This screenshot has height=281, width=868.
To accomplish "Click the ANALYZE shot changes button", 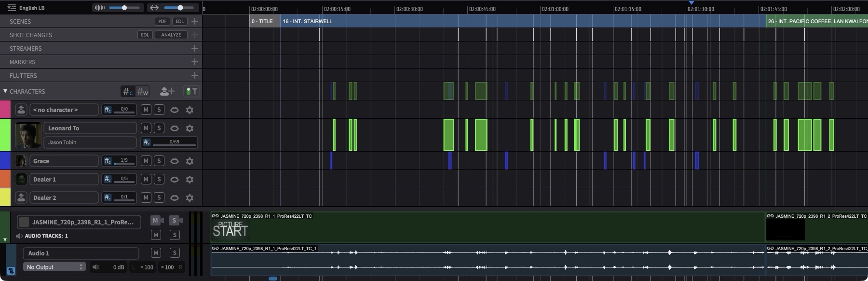I will click(x=171, y=35).
